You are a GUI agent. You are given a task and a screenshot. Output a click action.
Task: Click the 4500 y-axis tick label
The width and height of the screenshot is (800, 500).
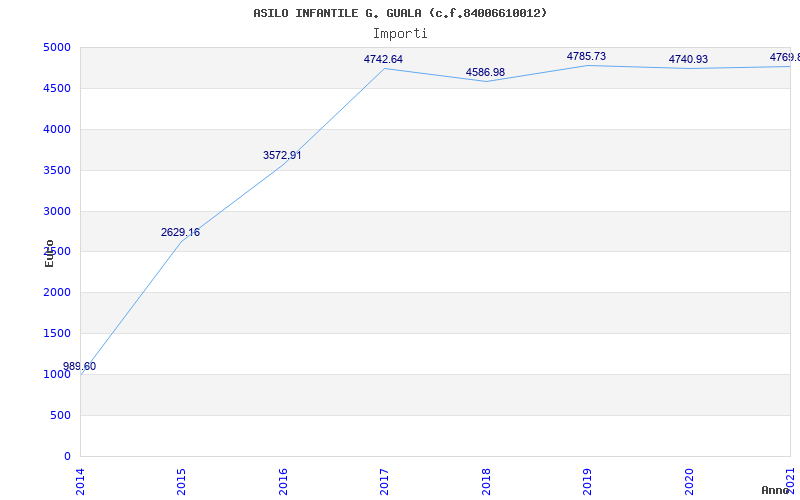[57, 88]
